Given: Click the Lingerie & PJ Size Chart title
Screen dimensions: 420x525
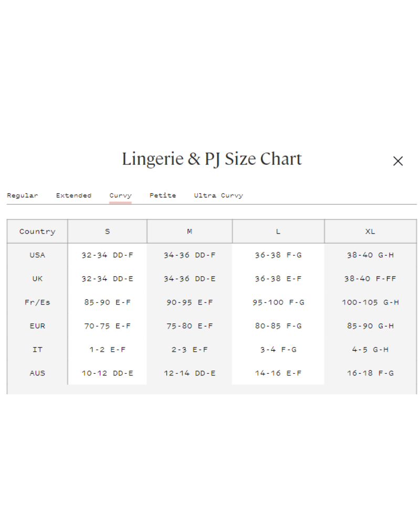Looking at the screenshot, I should click(x=212, y=159).
